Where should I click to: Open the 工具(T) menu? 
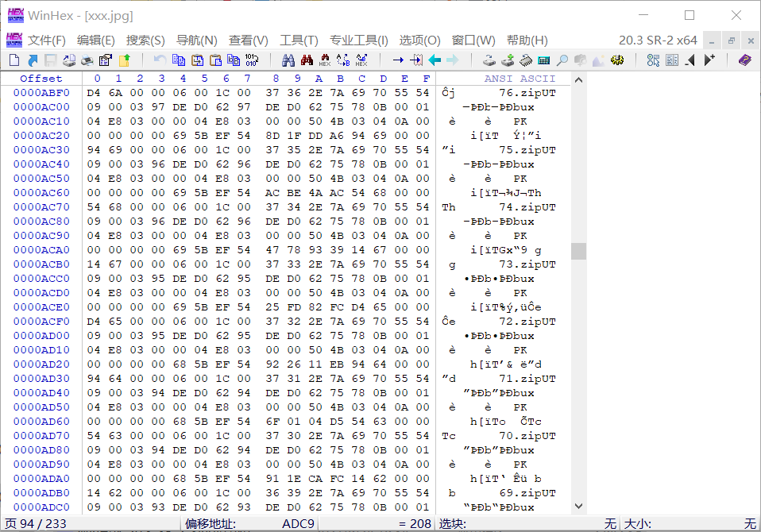(299, 40)
